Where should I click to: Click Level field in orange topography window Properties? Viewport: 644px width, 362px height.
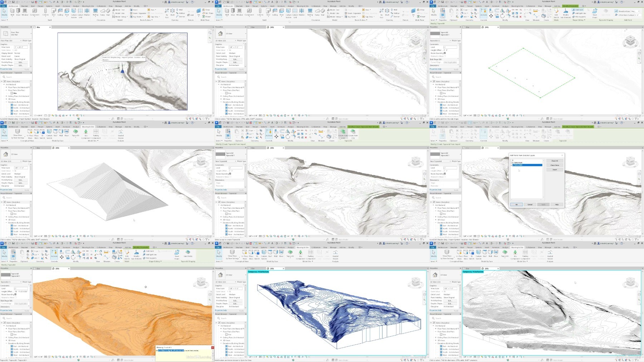20,289
